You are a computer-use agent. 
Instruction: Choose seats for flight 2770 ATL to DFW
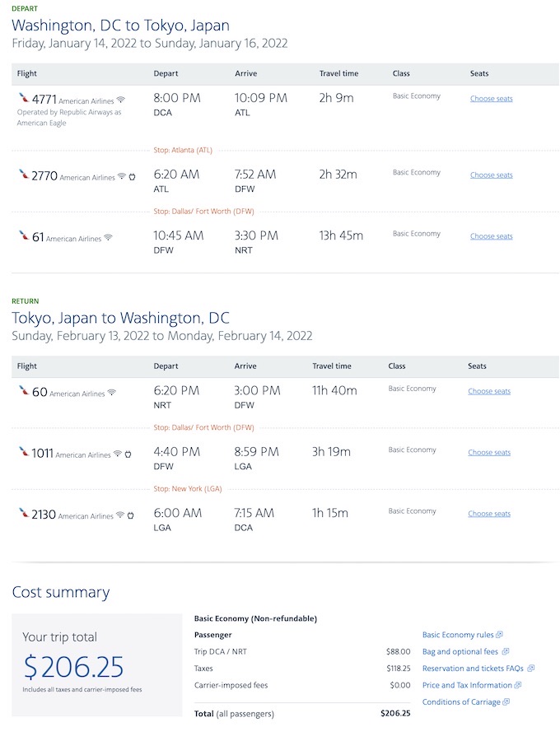tap(492, 175)
